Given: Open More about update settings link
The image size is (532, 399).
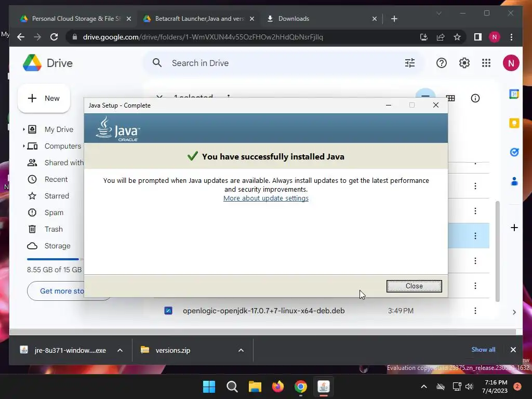Looking at the screenshot, I should [265, 198].
